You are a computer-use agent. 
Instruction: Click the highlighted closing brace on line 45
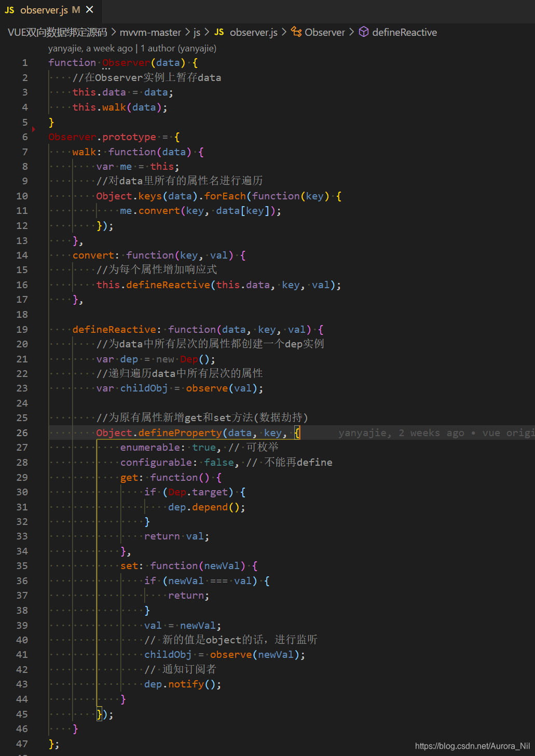click(x=100, y=714)
